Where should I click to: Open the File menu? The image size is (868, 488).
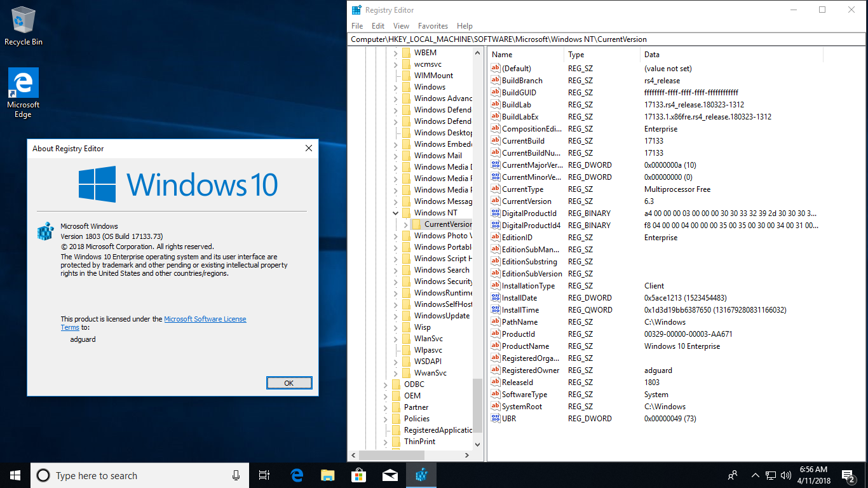click(357, 26)
